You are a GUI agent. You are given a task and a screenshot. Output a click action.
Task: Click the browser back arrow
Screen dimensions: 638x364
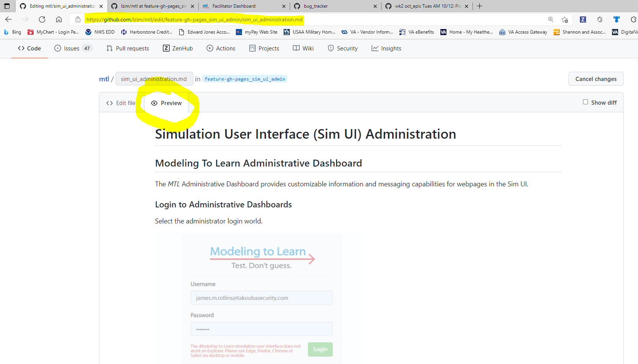8,19
